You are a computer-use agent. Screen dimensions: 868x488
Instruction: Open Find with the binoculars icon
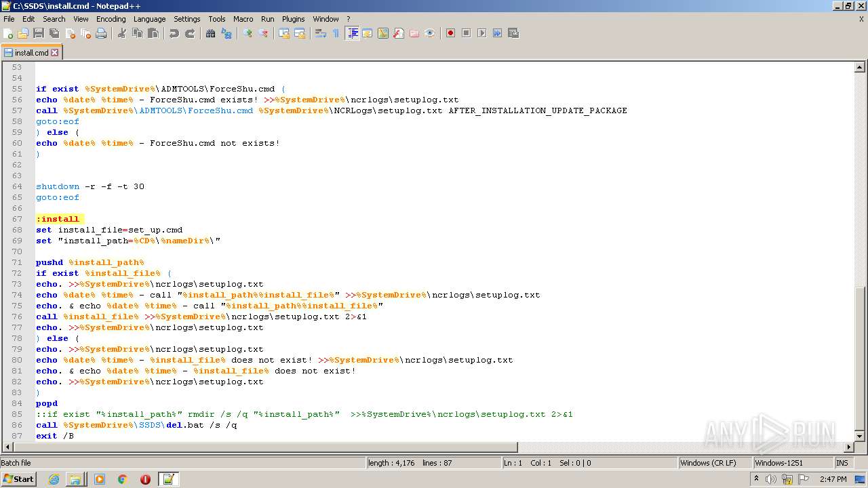(x=211, y=33)
